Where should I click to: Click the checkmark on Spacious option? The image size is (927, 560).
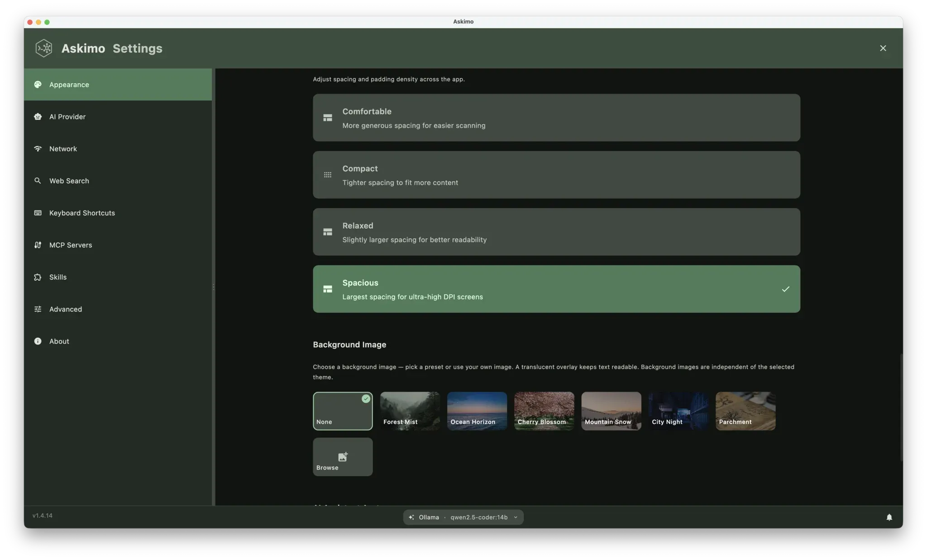click(785, 289)
